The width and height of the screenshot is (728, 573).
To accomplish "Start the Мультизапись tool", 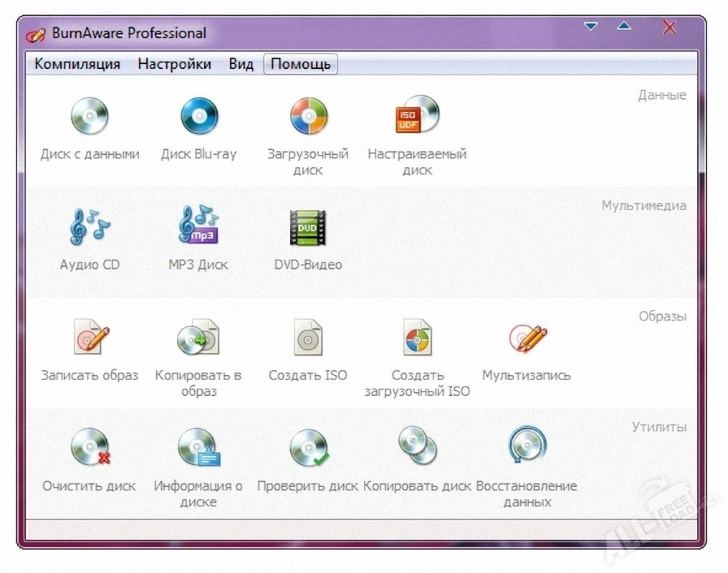I will pos(527,338).
